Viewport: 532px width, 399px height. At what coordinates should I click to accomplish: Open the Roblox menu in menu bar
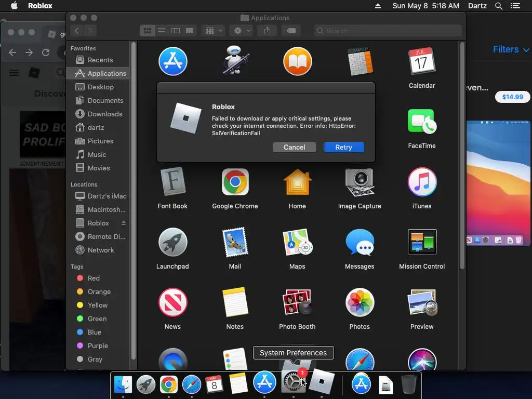40,6
